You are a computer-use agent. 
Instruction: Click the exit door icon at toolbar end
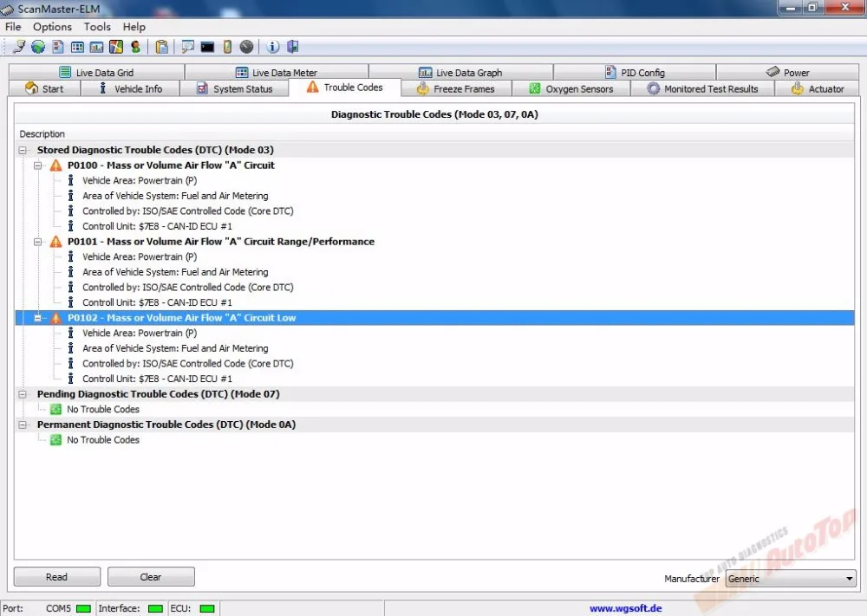coord(292,46)
